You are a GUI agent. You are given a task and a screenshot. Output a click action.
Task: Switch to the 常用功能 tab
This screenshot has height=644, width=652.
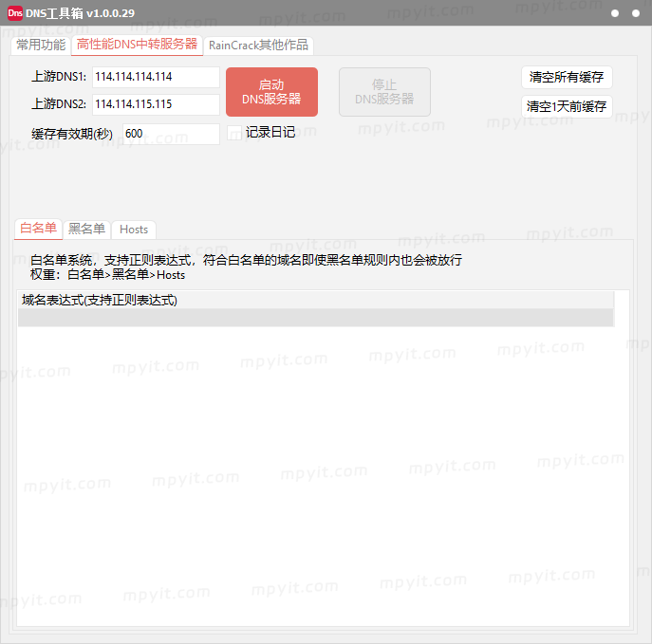[x=41, y=45]
